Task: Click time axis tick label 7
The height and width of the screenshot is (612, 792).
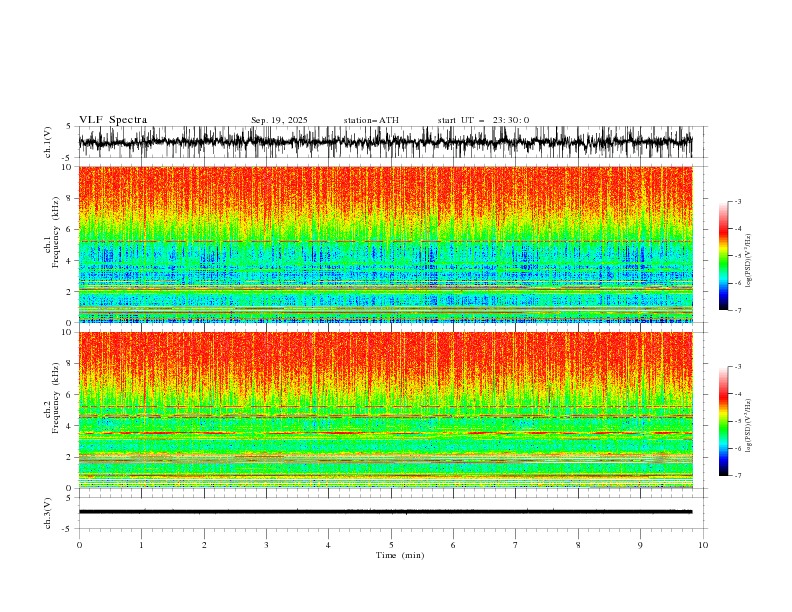Action: pos(516,545)
